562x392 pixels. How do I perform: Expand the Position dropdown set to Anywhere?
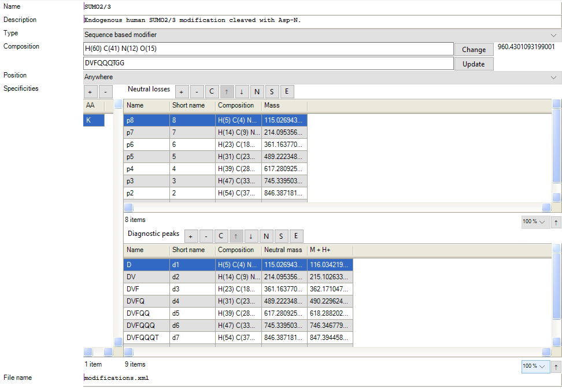pyautogui.click(x=553, y=77)
